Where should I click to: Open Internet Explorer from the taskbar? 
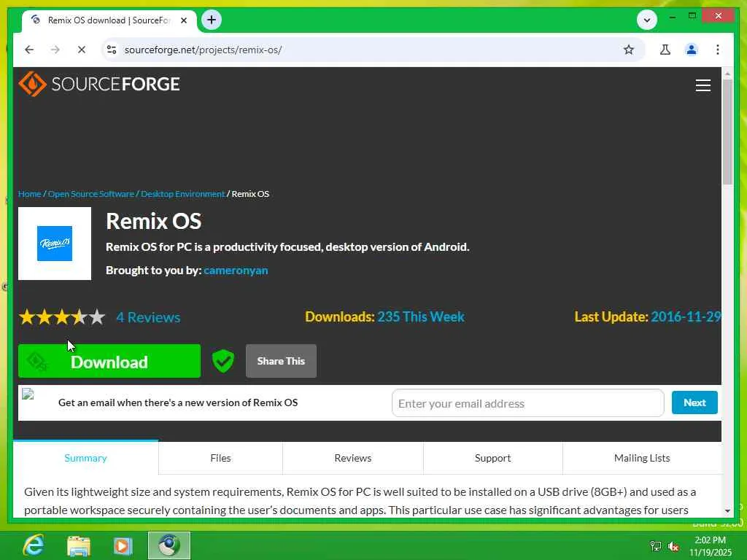(34, 545)
